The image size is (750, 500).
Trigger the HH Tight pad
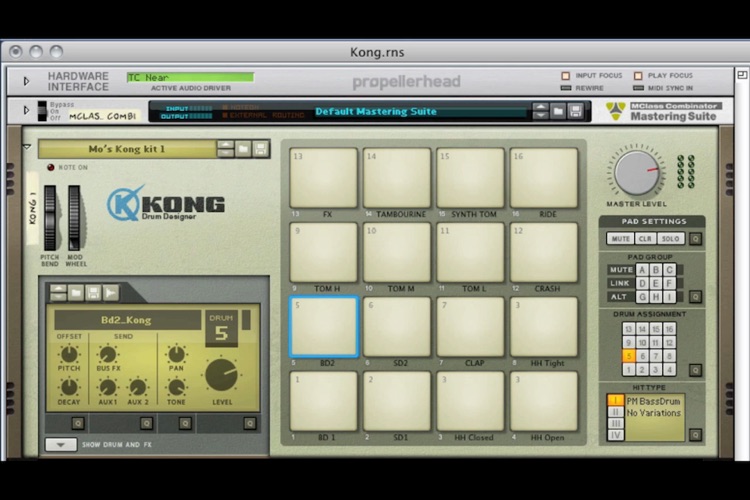(x=544, y=327)
